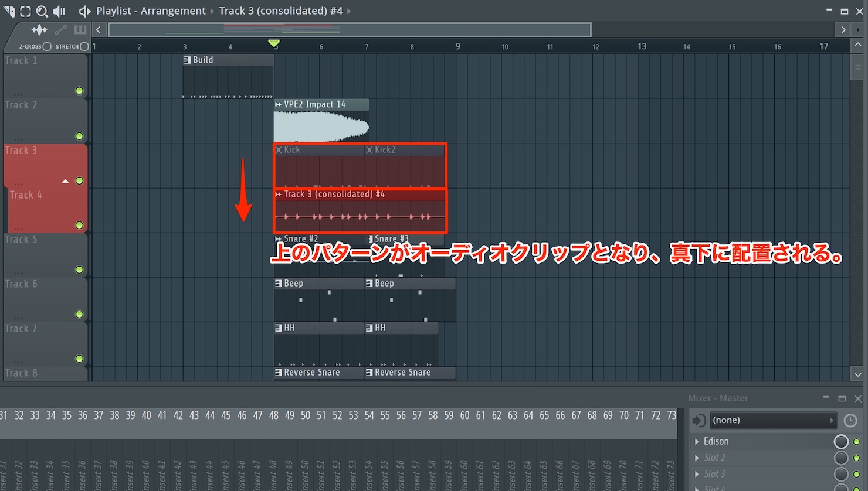The image size is (868, 491).
Task: Mute Track 1 using its green light
Action: [x=79, y=91]
